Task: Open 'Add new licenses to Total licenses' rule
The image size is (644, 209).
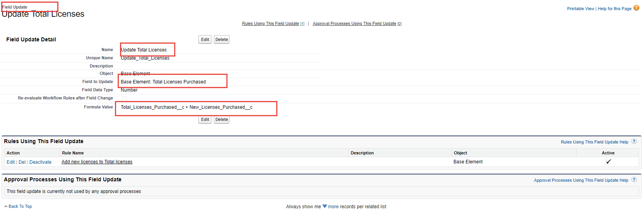Action: pyautogui.click(x=97, y=162)
